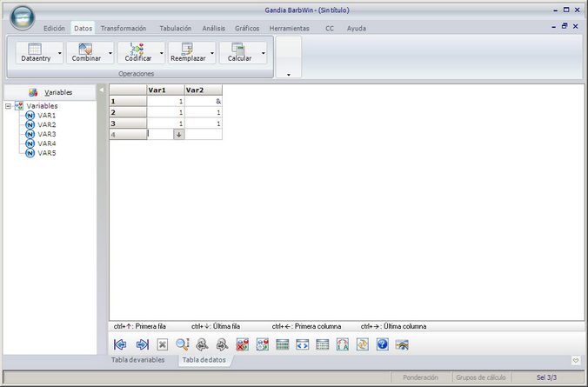588x387 pixels.
Task: Collapse the left panel with arrow handle
Action: [x=101, y=90]
